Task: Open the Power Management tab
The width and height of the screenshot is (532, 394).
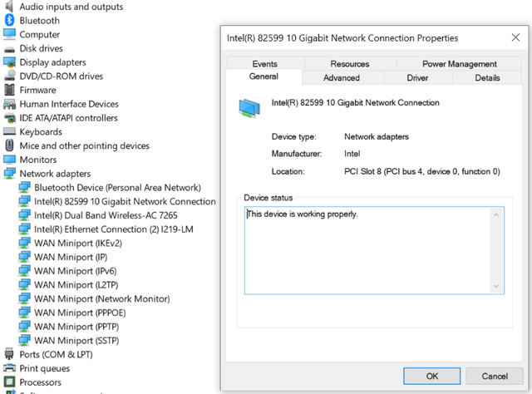Action: click(x=460, y=64)
